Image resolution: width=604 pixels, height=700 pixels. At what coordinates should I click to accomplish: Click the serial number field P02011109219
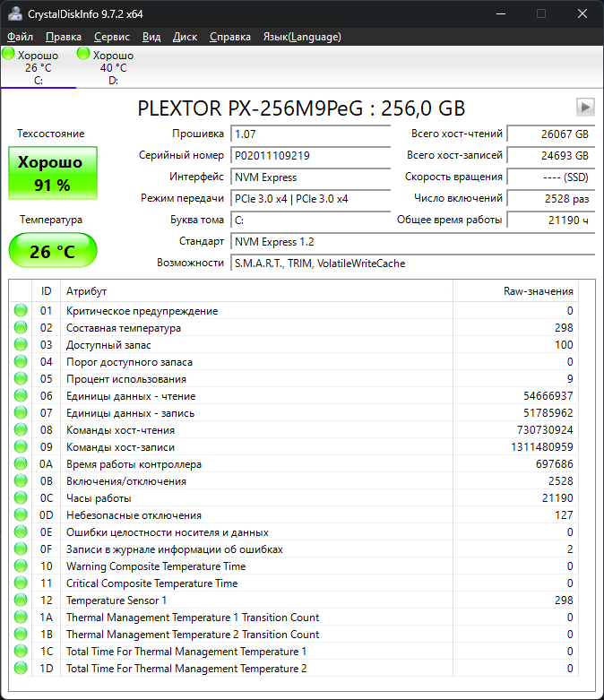pos(310,155)
